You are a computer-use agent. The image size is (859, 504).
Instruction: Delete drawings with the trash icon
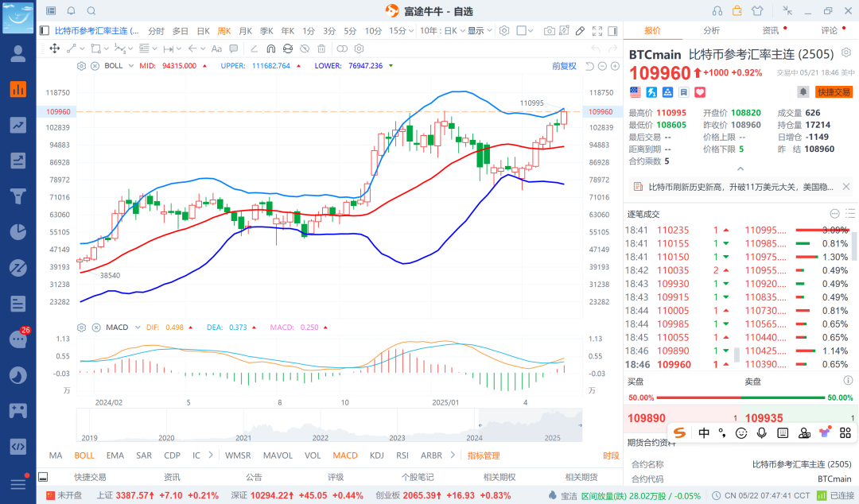click(321, 48)
